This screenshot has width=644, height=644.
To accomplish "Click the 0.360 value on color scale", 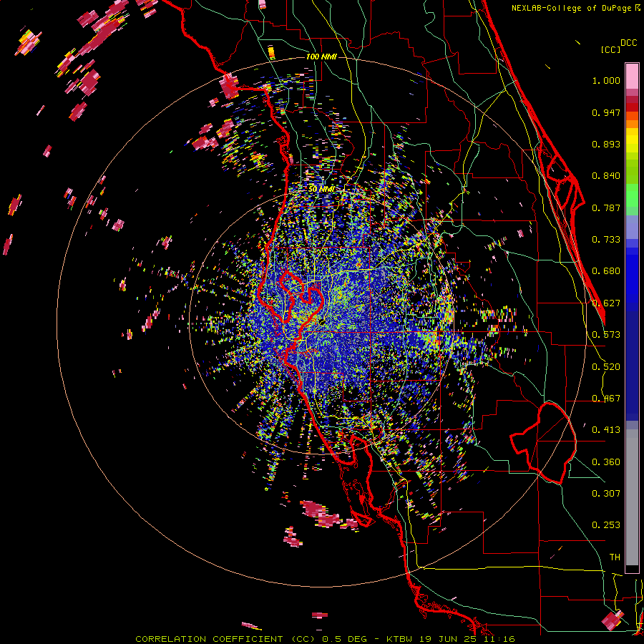I will point(606,462).
